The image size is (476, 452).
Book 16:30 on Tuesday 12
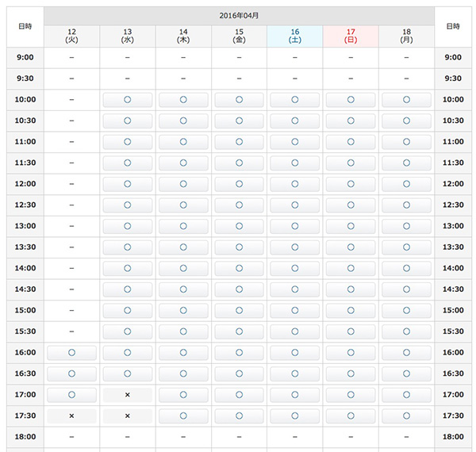coord(71,373)
